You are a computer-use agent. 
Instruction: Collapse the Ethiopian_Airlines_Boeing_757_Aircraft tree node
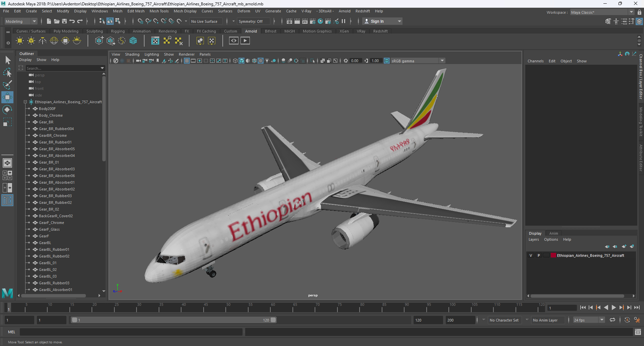pos(25,102)
